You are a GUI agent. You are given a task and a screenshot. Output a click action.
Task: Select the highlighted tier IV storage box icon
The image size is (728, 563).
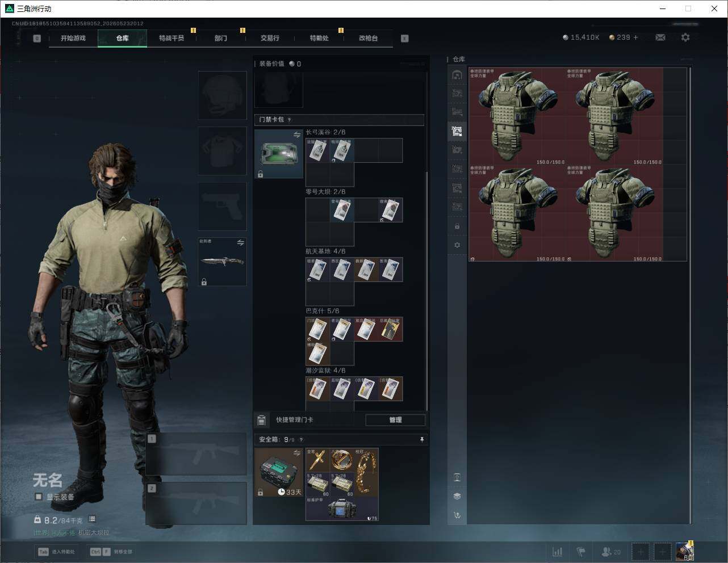click(x=457, y=131)
